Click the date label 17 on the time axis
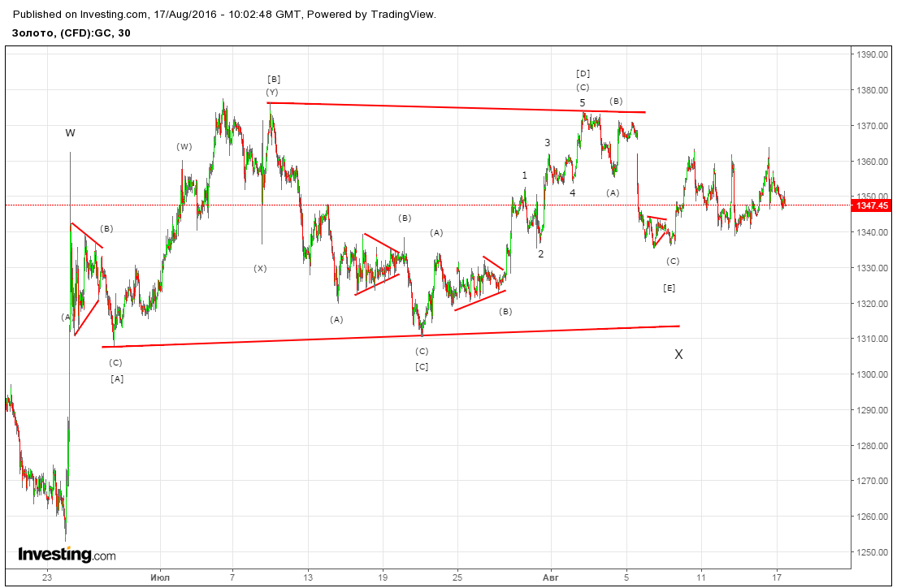The width and height of the screenshot is (897, 588). click(776, 577)
